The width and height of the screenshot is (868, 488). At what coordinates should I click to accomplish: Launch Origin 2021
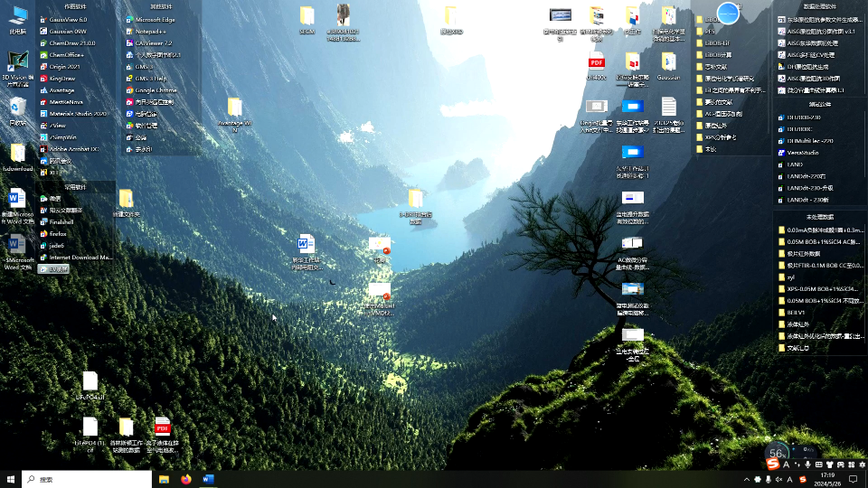pyautogui.click(x=60, y=66)
